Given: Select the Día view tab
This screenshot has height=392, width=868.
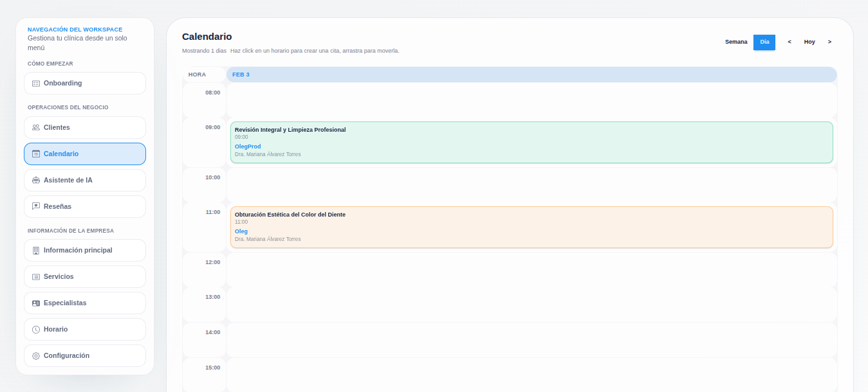Looking at the screenshot, I should (x=764, y=42).
